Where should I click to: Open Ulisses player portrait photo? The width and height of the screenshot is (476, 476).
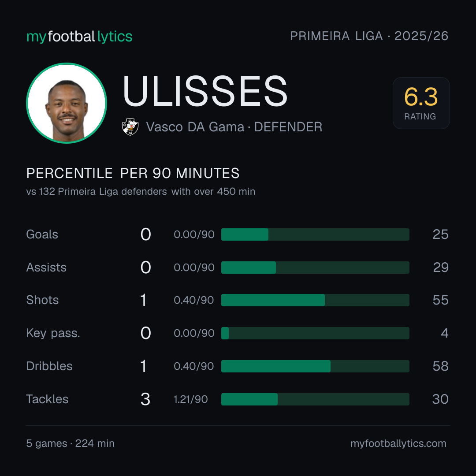(x=67, y=103)
